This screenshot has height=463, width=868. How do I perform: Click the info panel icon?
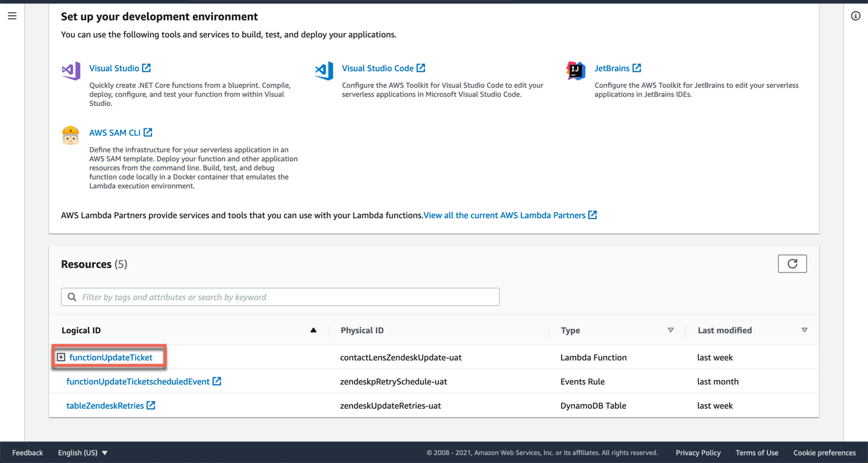click(x=855, y=16)
